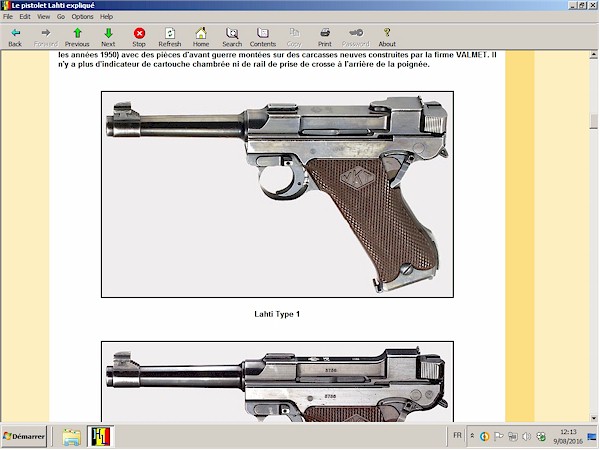
Task: Click the greyed-out Copy icon
Action: 294,37
